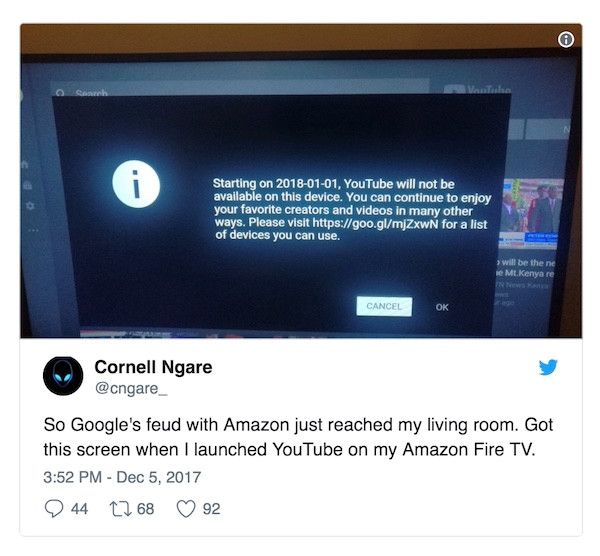Click OK in the YouTube notice dialog
The width and height of the screenshot is (600, 556).
(442, 307)
